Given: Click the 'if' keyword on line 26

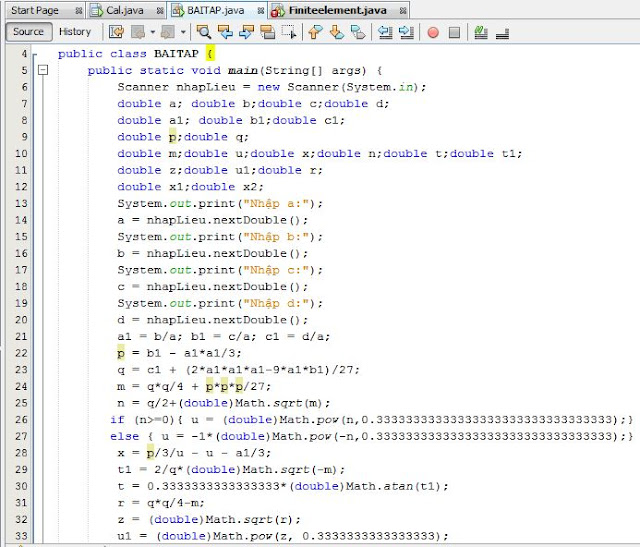Looking at the screenshot, I should click(x=117, y=420).
